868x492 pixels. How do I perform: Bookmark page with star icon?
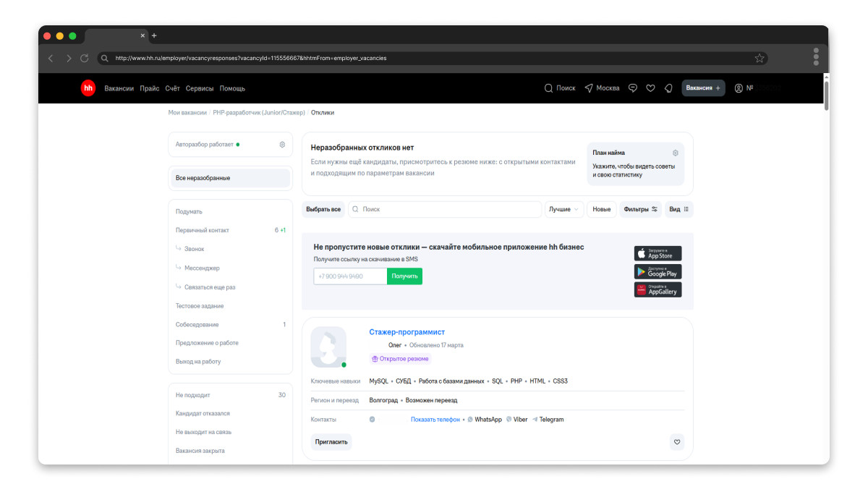[x=759, y=58]
